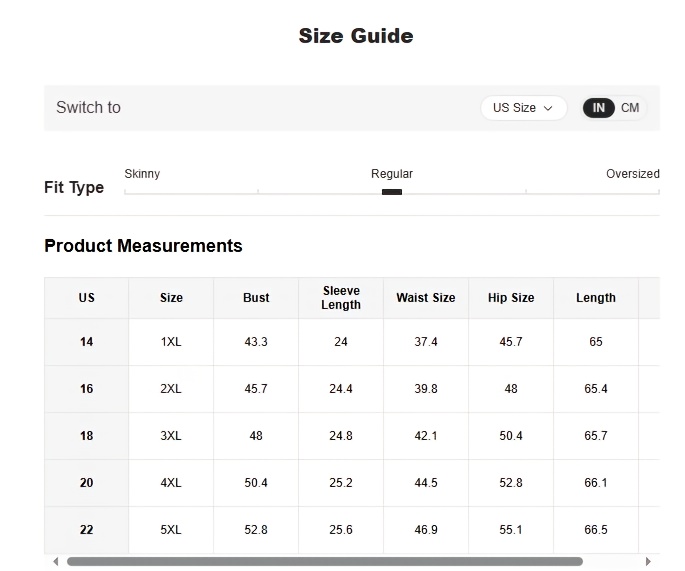Click the Hip Size column header
Image resolution: width=685 pixels, height=571 pixels.
click(x=511, y=298)
